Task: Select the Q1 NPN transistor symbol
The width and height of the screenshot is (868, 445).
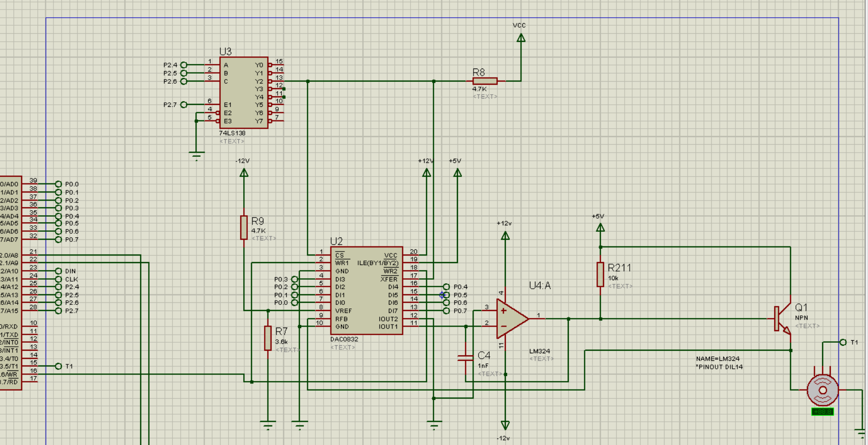Action: tap(782, 319)
